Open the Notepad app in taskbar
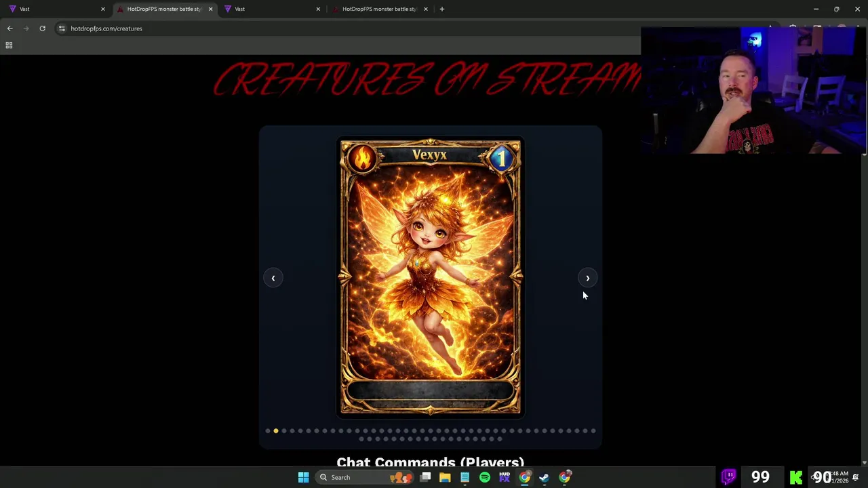Viewport: 868px width, 488px height. (x=465, y=477)
